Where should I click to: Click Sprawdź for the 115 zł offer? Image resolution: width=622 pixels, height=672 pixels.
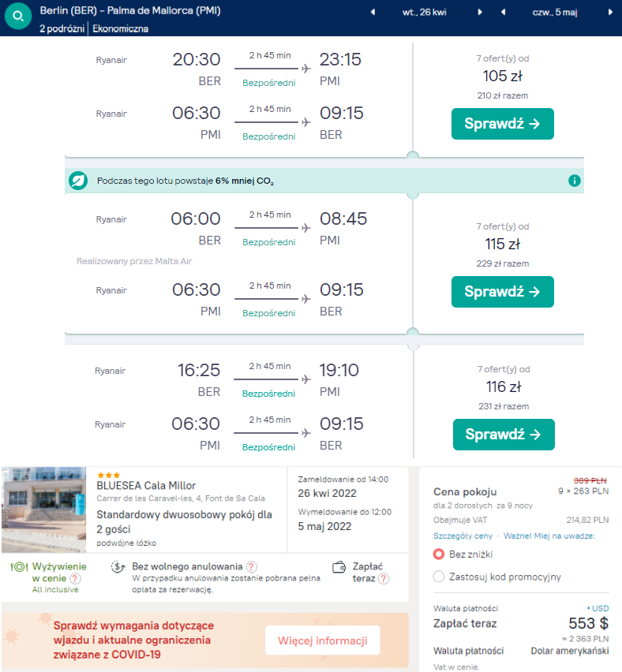(502, 292)
